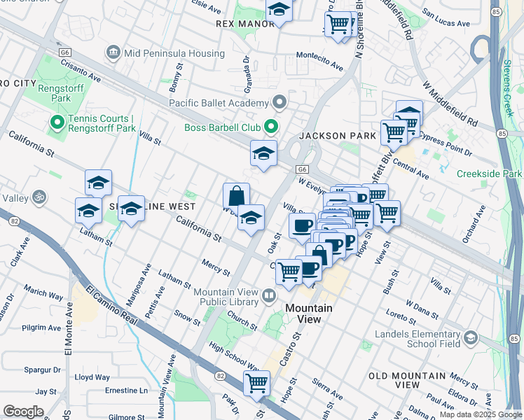Click the school marker below Boss Barbell Club
This screenshot has height=420, width=524.
(x=263, y=153)
